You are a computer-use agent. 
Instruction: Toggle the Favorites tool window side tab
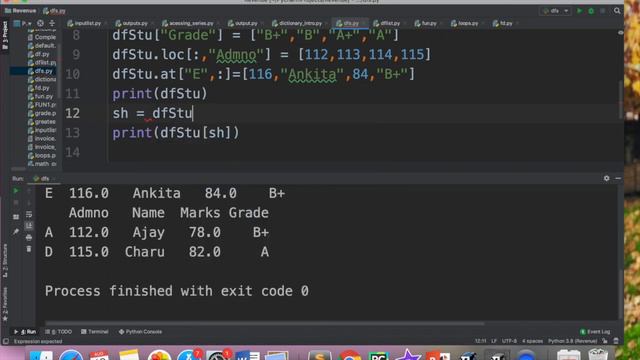[5, 304]
